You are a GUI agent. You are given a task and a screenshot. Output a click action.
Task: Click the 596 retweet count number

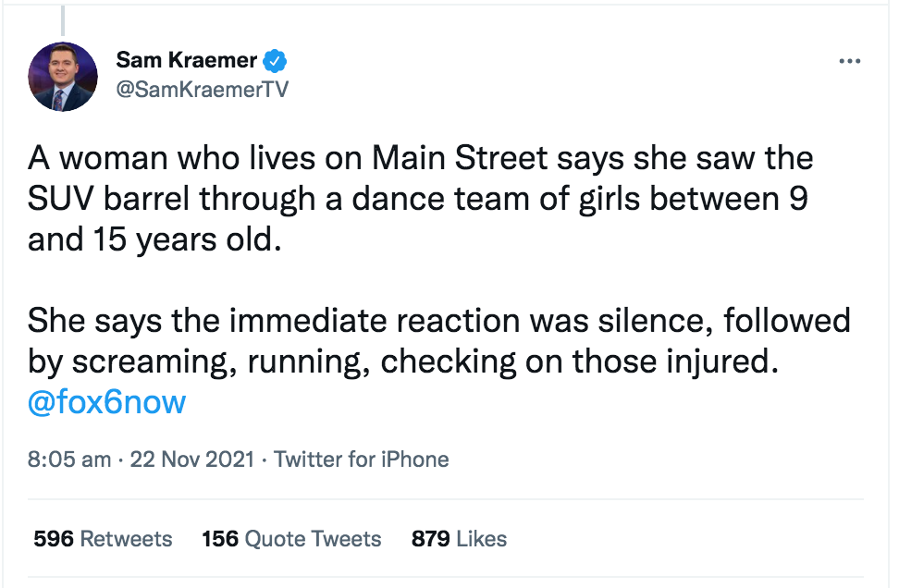pyautogui.click(x=54, y=539)
